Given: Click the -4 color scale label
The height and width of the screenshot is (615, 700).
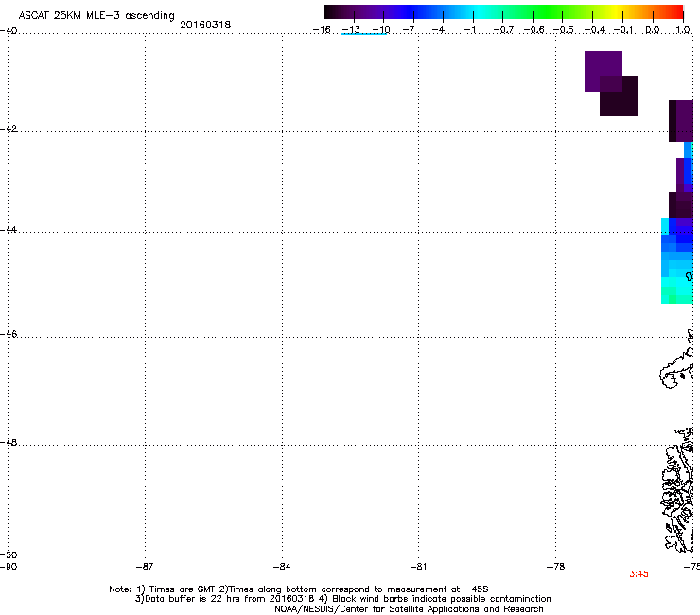Looking at the screenshot, I should (438, 30).
